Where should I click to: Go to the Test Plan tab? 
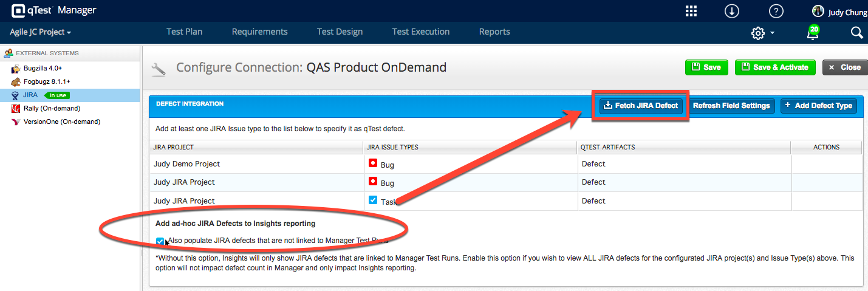tap(184, 32)
